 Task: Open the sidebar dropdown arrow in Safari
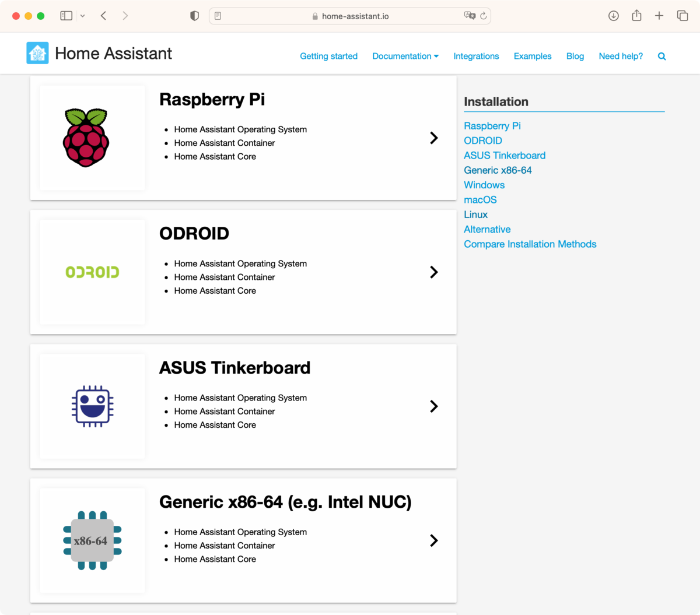click(83, 16)
